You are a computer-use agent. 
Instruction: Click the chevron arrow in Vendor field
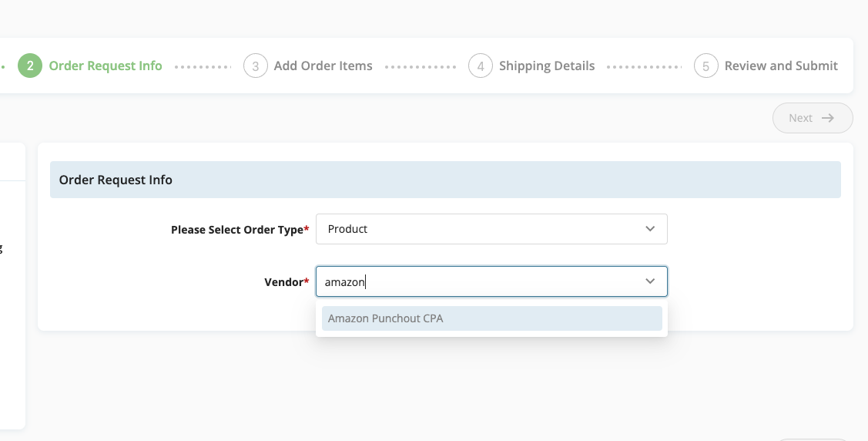(x=650, y=281)
